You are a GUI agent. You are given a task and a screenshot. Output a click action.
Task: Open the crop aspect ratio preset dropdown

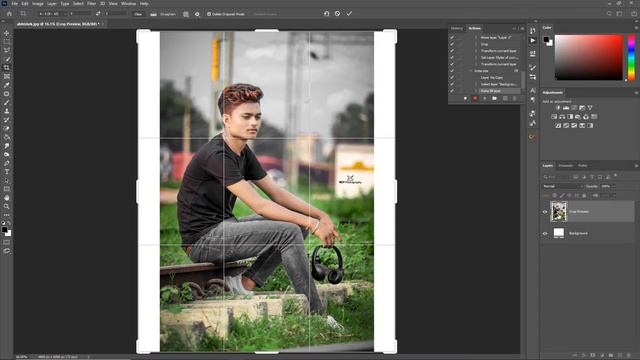coord(52,14)
